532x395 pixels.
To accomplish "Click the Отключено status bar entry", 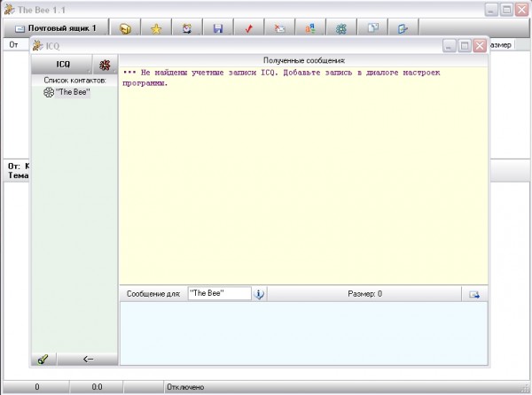I will click(185, 387).
